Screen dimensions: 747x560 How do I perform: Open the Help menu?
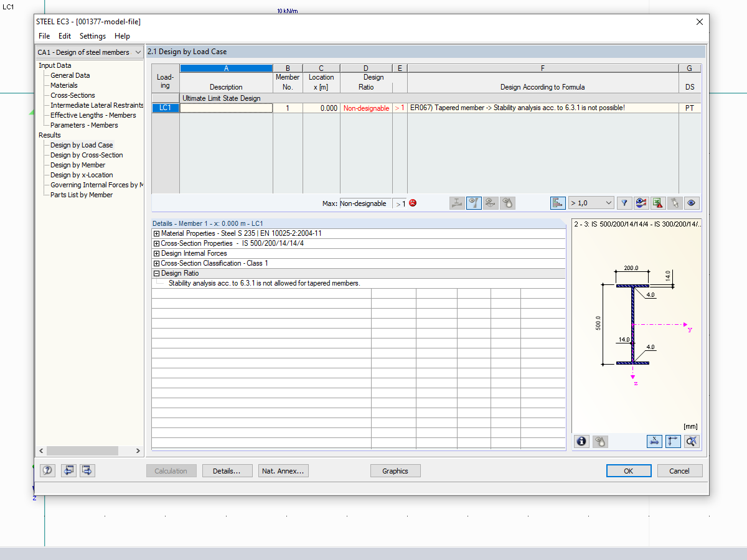(x=123, y=36)
